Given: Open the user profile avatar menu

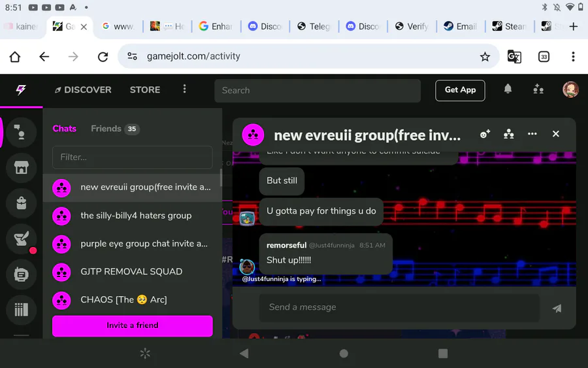Looking at the screenshot, I should coord(570,90).
